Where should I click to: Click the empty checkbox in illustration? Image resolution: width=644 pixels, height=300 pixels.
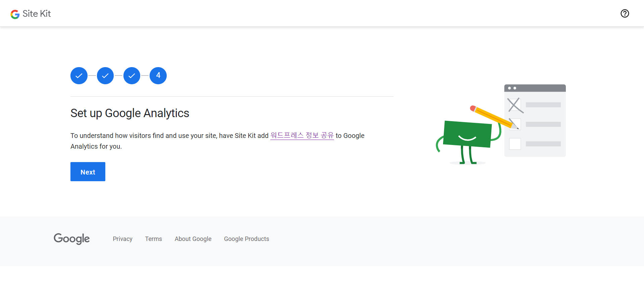point(515,144)
